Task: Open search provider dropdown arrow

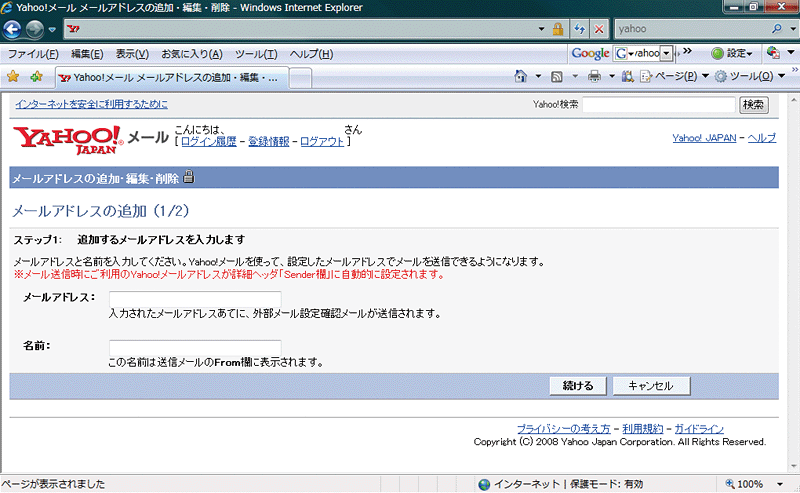Action: tap(792, 29)
